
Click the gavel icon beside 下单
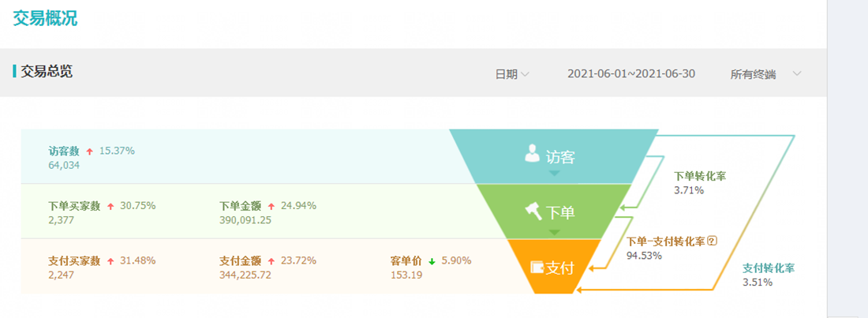533,210
